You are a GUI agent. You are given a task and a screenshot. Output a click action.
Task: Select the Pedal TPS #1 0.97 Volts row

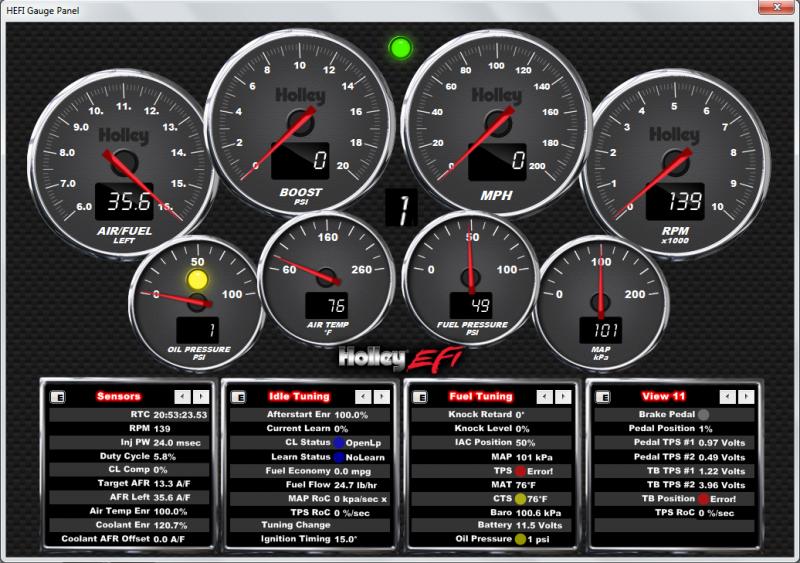point(674,443)
